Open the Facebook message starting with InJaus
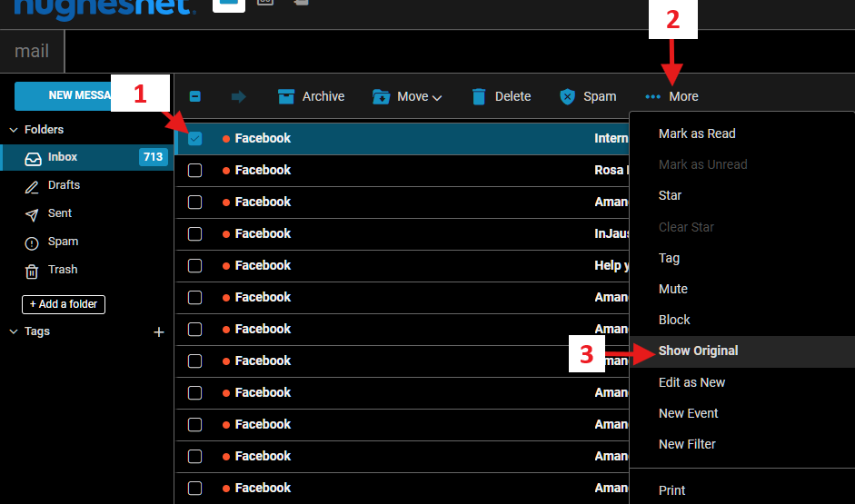Screen dimensions: 855x504 403,233
